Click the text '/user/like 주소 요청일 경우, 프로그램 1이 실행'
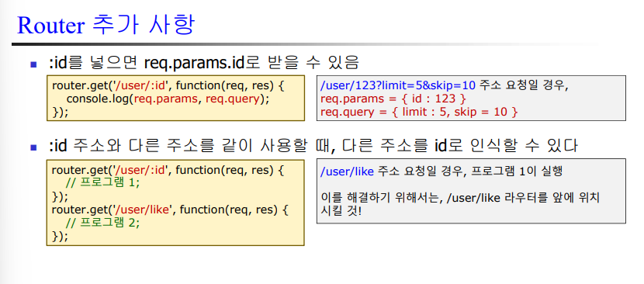The image size is (644, 284). pyautogui.click(x=441, y=171)
